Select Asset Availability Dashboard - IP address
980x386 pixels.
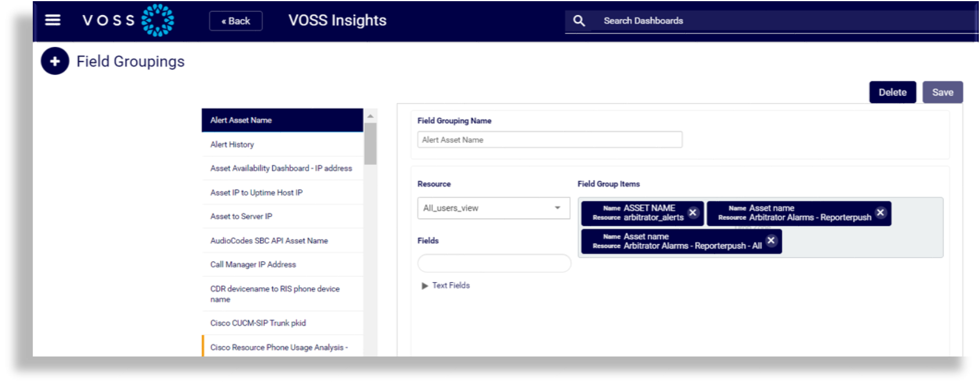point(282,168)
